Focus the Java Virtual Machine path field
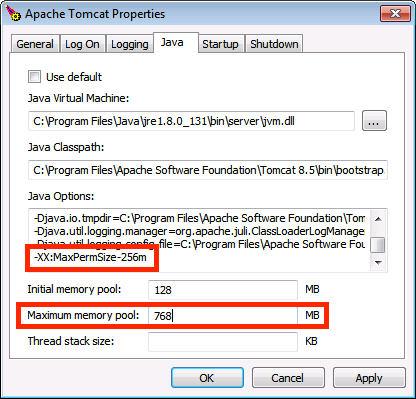 pyautogui.click(x=191, y=121)
